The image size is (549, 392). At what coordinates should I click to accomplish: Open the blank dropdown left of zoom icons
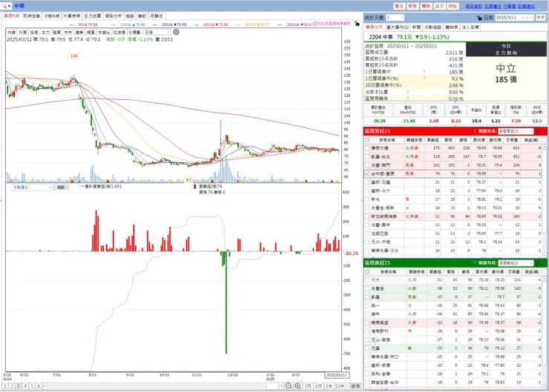point(274,386)
